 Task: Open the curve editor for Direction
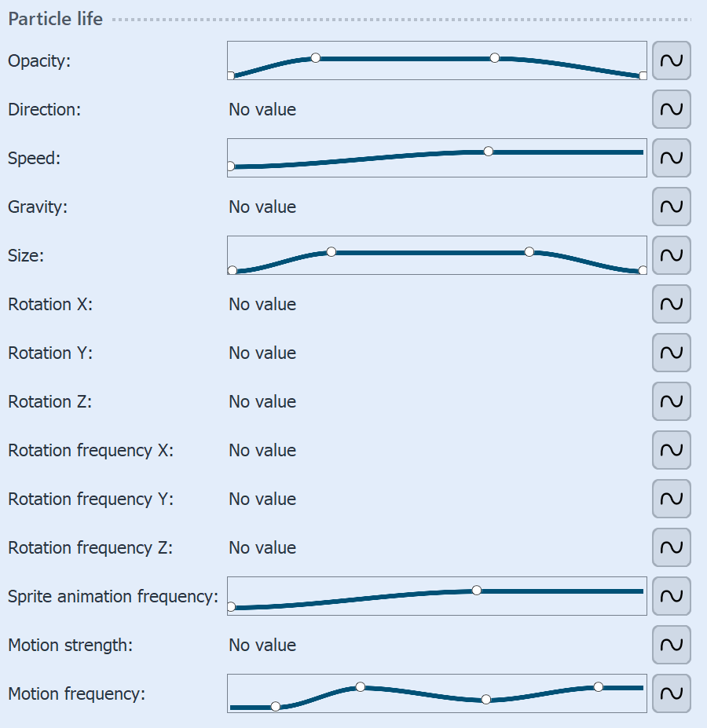pyautogui.click(x=671, y=109)
